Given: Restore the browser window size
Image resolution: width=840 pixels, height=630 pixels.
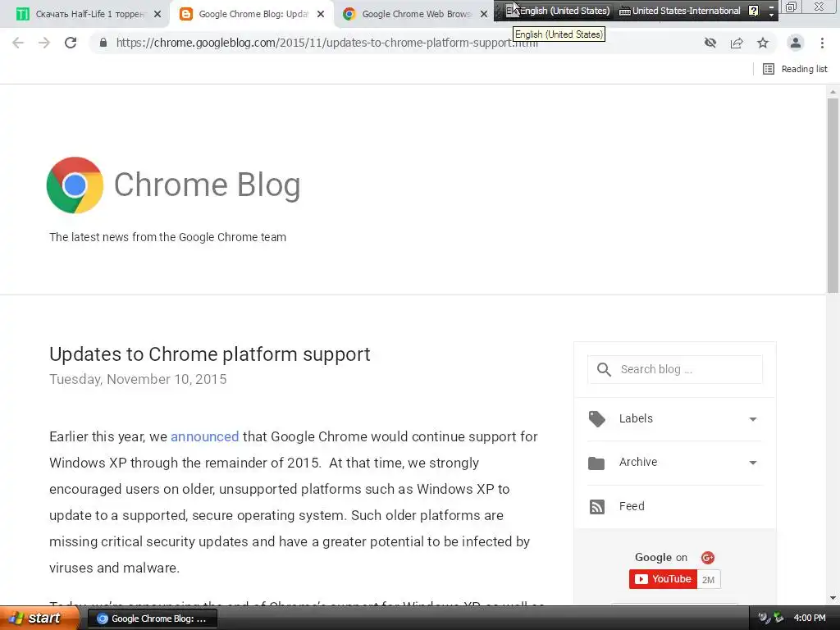Looking at the screenshot, I should 791,7.
